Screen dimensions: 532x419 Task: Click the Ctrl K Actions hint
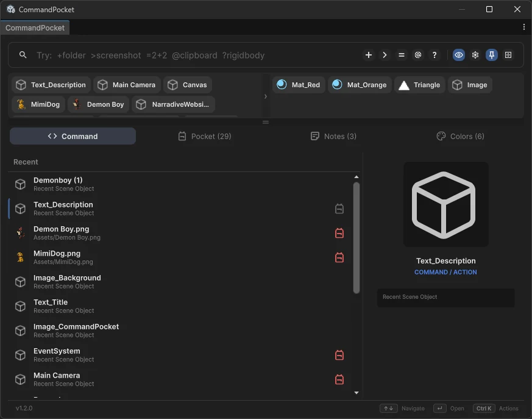[x=495, y=408]
